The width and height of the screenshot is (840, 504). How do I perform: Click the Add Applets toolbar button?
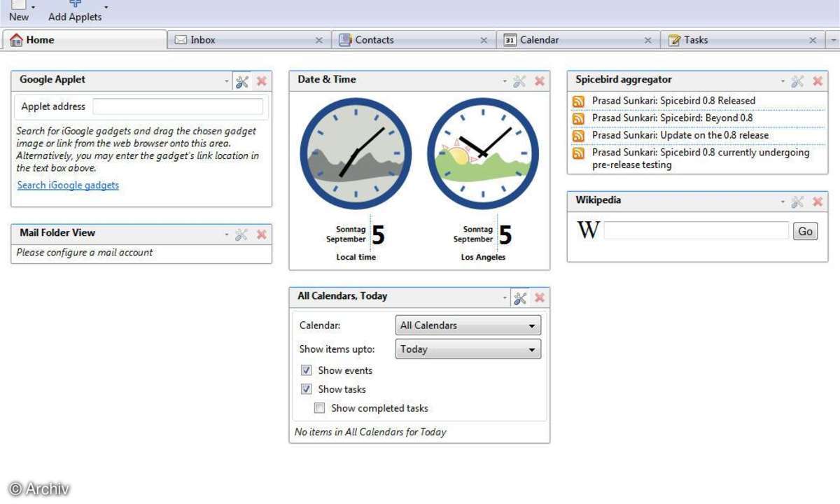point(75,10)
